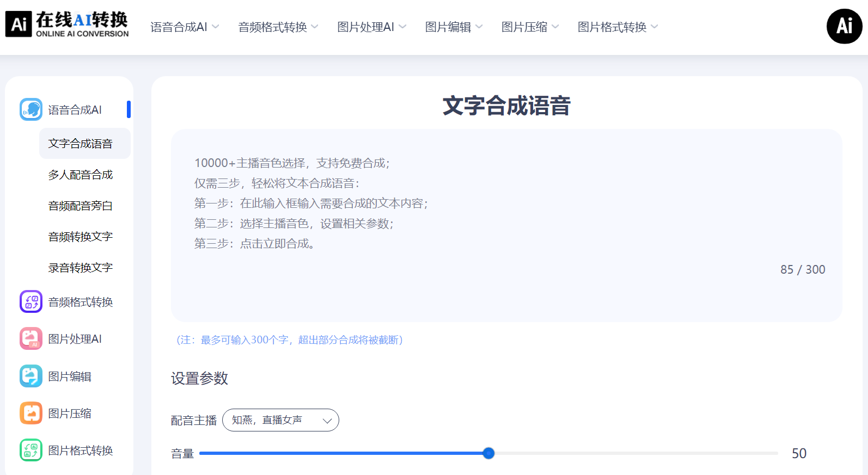
Task: Click the pink 图片处理AI sidebar icon
Action: click(x=31, y=338)
